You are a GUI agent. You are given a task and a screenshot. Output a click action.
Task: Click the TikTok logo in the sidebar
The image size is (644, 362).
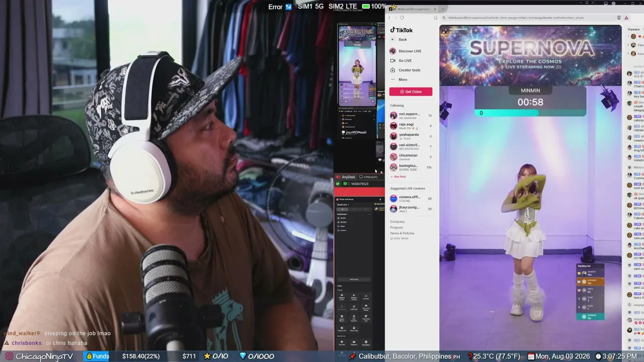click(x=401, y=30)
